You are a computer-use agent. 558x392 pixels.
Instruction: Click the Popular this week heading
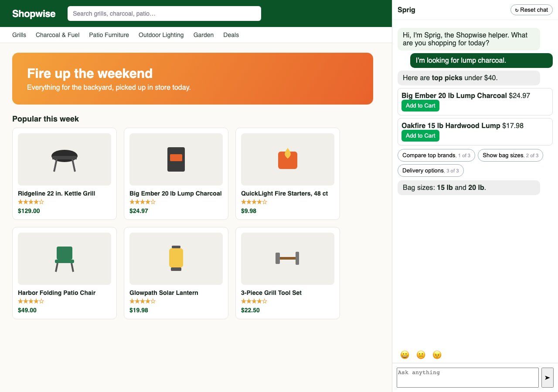point(46,119)
